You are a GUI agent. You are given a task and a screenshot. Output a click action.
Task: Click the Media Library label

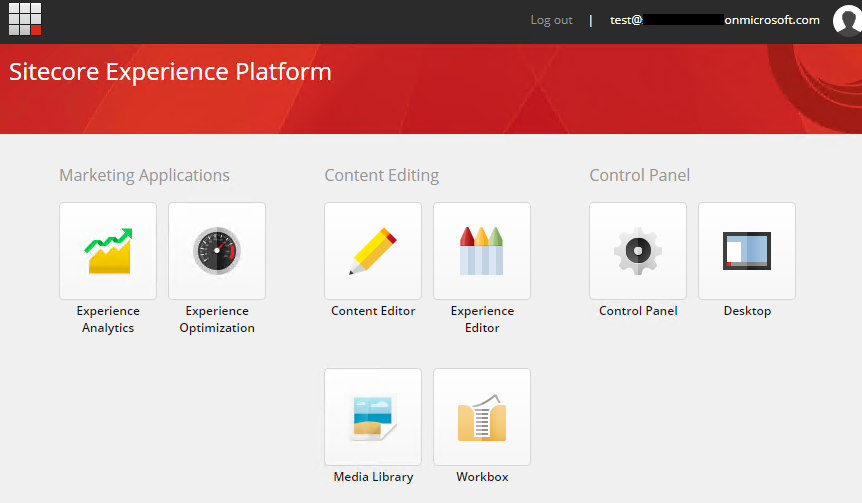[x=373, y=477]
